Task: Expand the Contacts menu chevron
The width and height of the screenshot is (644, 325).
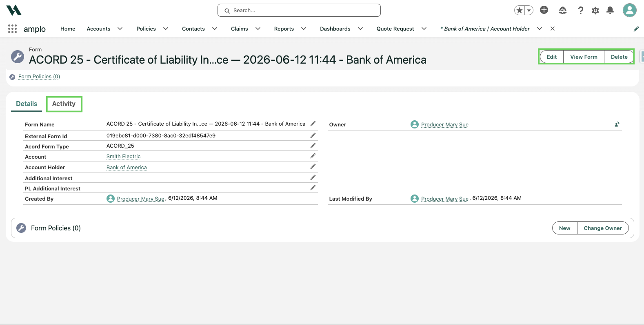Action: coord(215,29)
